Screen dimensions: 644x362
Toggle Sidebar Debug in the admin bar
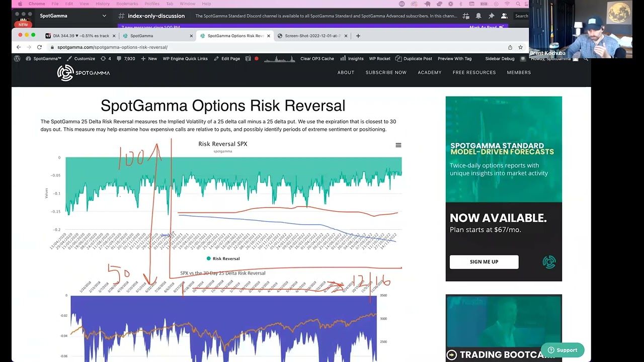click(499, 59)
